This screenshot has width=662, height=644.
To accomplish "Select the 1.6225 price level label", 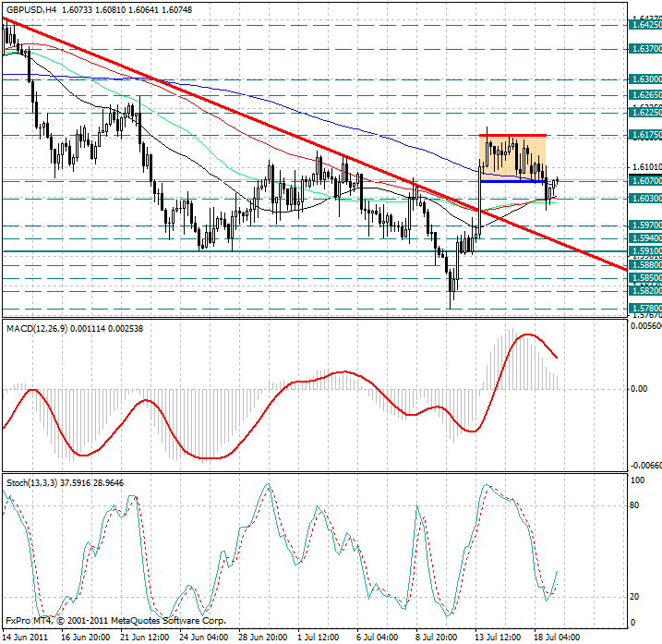I will click(x=645, y=112).
